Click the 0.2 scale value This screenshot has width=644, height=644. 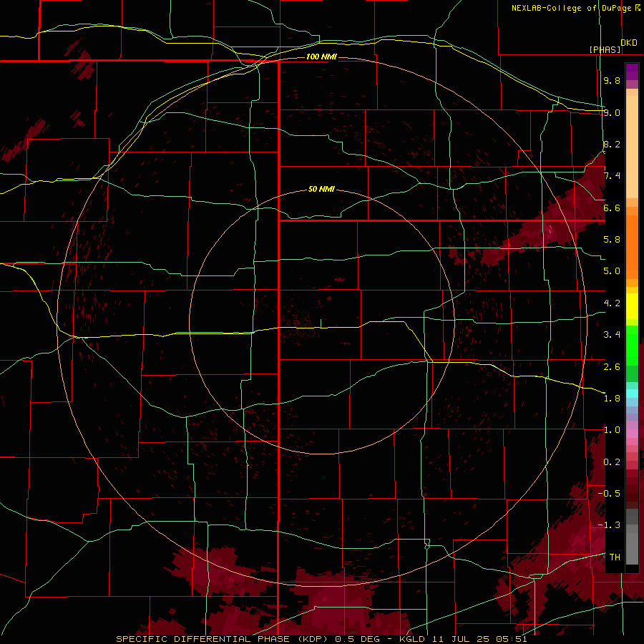[612, 462]
